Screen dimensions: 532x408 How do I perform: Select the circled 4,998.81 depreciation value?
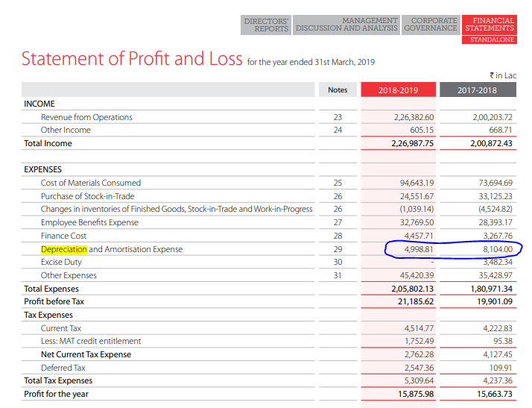click(418, 249)
